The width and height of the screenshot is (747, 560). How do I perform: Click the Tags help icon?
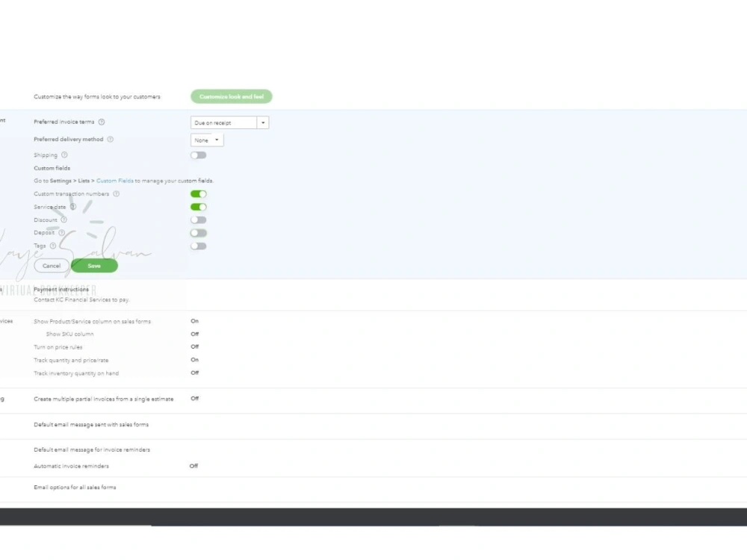point(53,246)
